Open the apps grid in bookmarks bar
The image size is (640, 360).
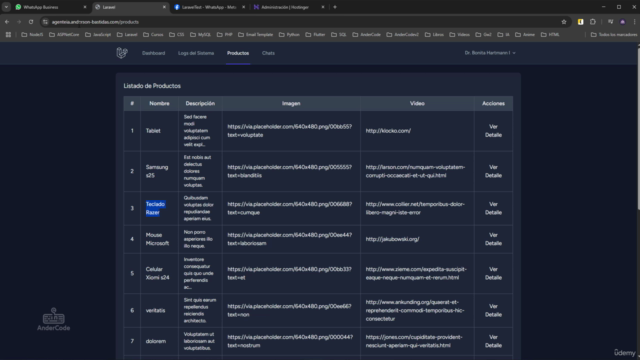pos(8,35)
